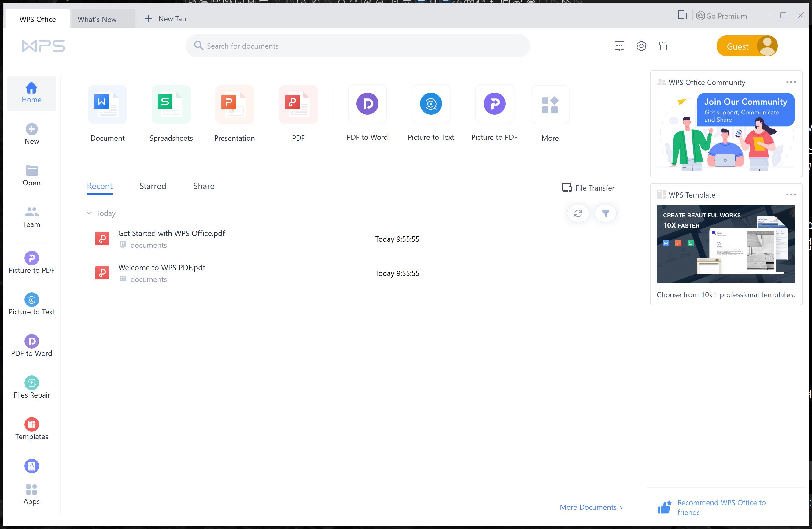The width and height of the screenshot is (812, 529).
Task: Open settings gear icon
Action: pyautogui.click(x=641, y=46)
